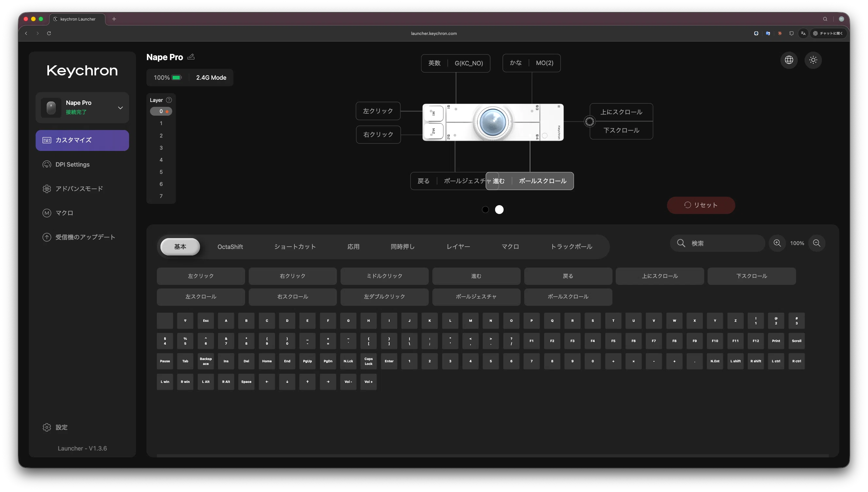The width and height of the screenshot is (868, 492).
Task: Click the リセット button
Action: 701,205
